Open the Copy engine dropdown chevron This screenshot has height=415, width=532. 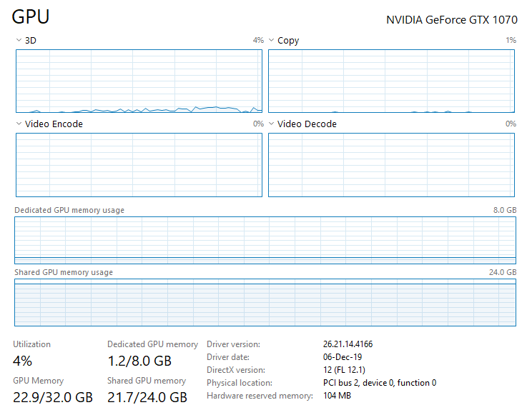pyautogui.click(x=271, y=41)
